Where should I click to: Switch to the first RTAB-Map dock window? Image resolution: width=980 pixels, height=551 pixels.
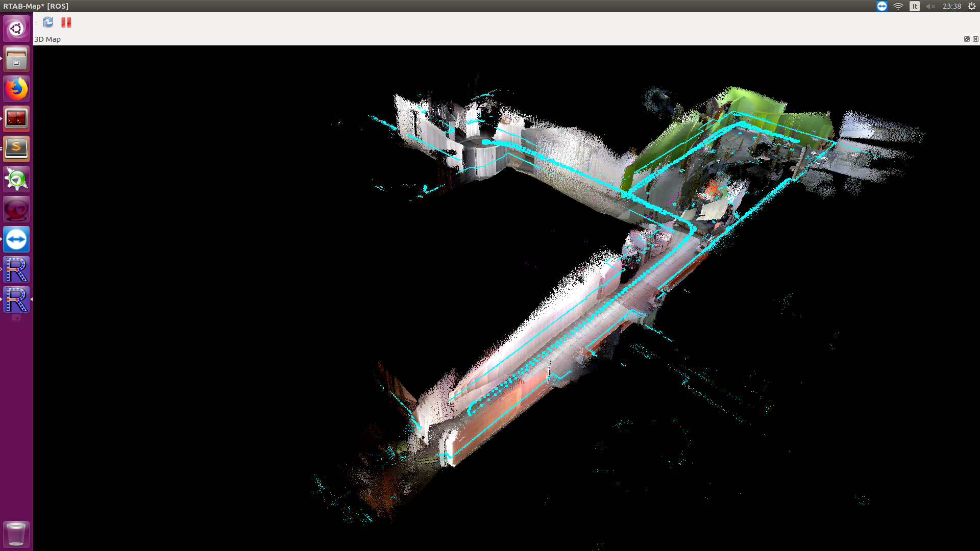[x=16, y=269]
